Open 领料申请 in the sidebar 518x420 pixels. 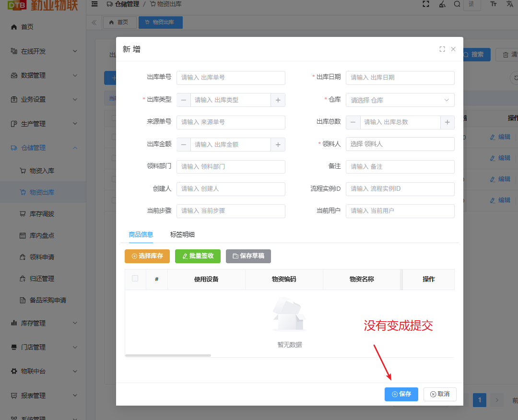pyautogui.click(x=43, y=257)
